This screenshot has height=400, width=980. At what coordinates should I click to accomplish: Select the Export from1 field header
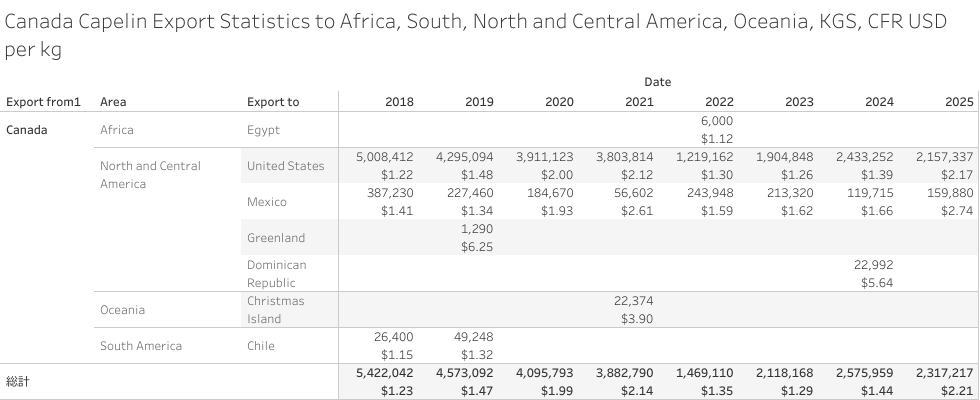pos(43,102)
